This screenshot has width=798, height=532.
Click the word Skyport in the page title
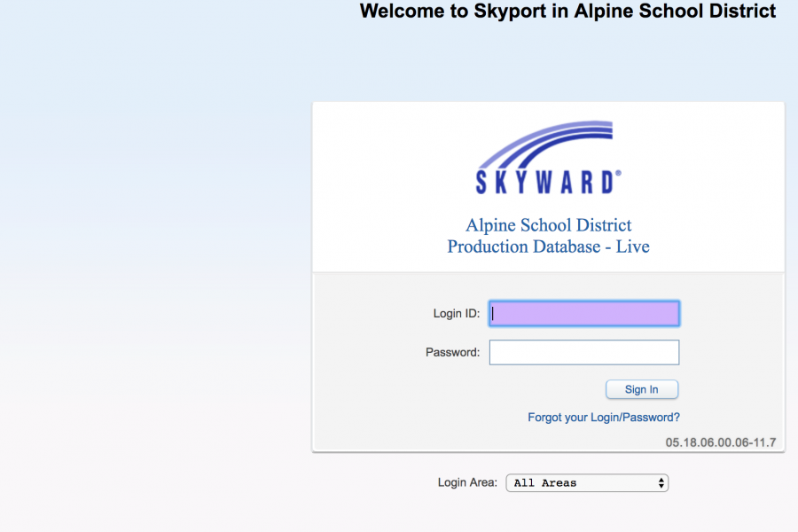coord(510,12)
